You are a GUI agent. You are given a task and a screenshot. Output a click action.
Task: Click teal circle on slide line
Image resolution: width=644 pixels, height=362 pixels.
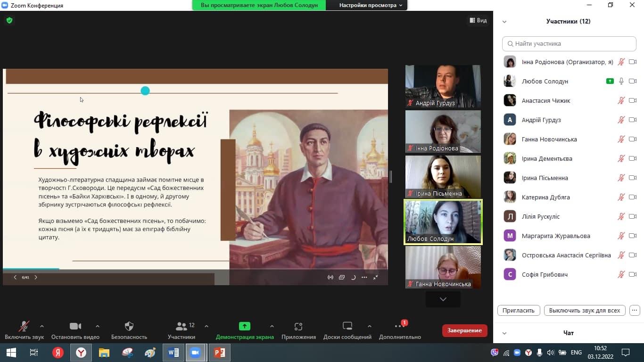click(145, 91)
